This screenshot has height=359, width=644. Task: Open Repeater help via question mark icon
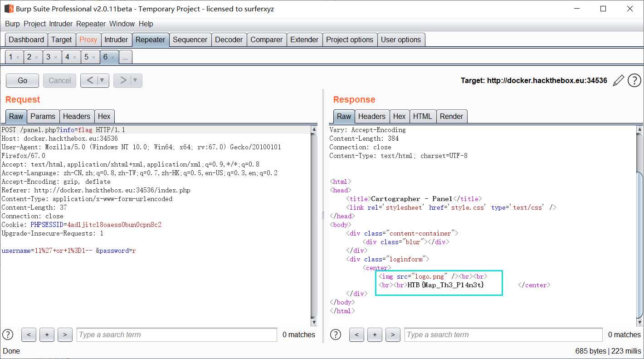[634, 80]
